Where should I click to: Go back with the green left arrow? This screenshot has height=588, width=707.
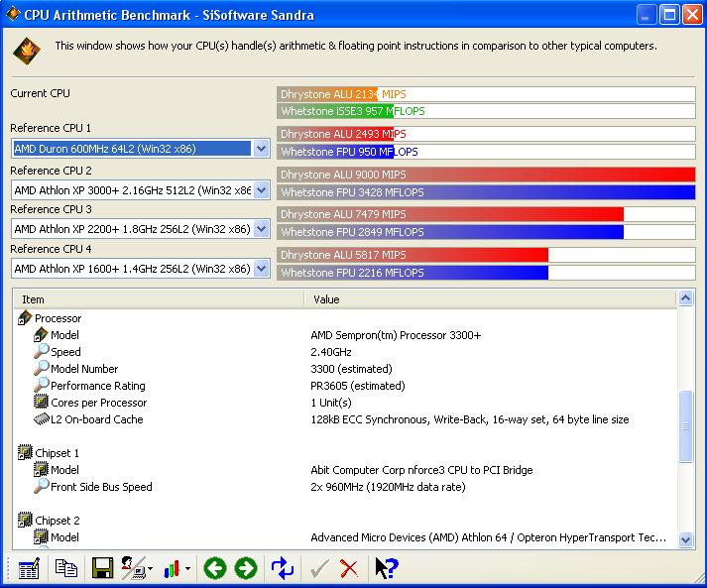214,568
